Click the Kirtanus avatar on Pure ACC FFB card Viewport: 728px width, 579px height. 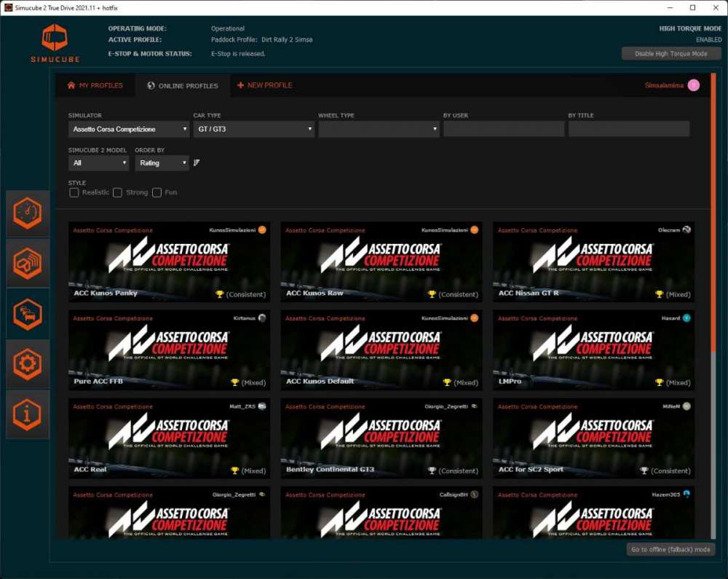point(262,318)
